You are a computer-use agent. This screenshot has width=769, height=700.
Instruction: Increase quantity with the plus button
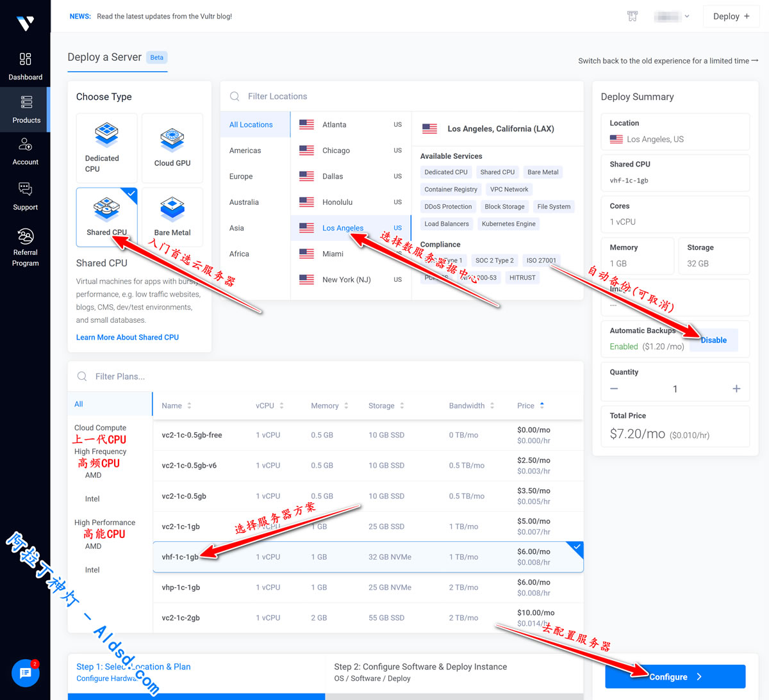tap(736, 389)
